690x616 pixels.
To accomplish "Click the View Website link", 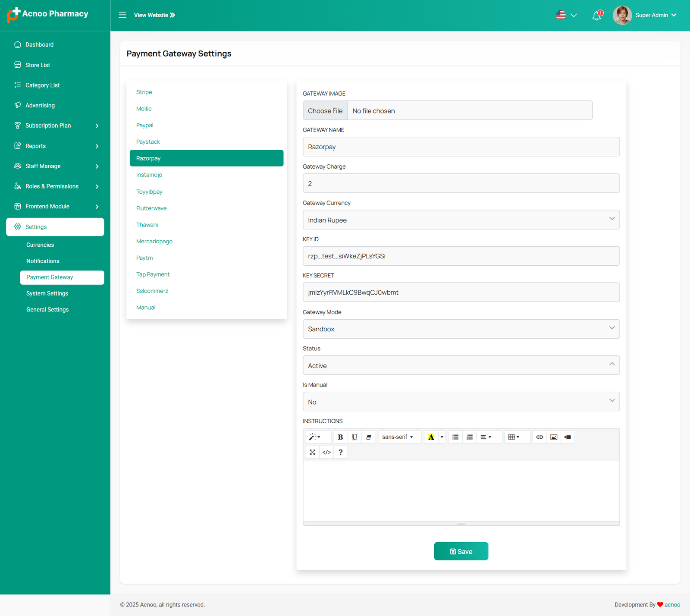I will pos(154,15).
